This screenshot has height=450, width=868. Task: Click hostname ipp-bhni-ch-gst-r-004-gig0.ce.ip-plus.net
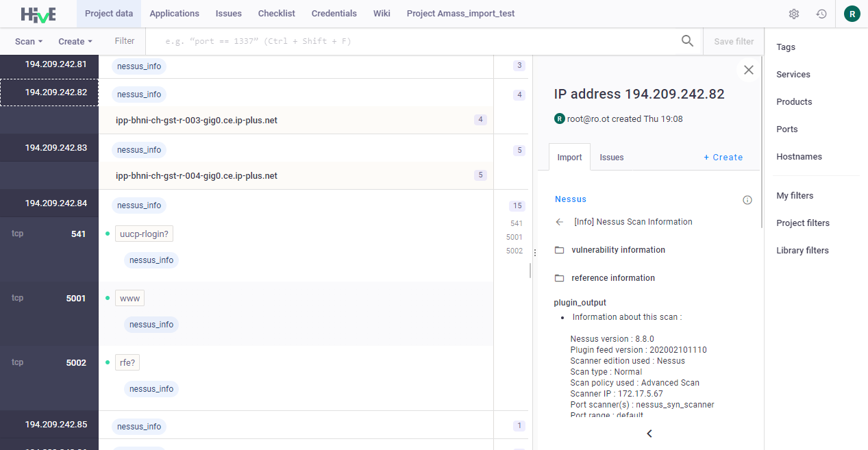point(197,176)
